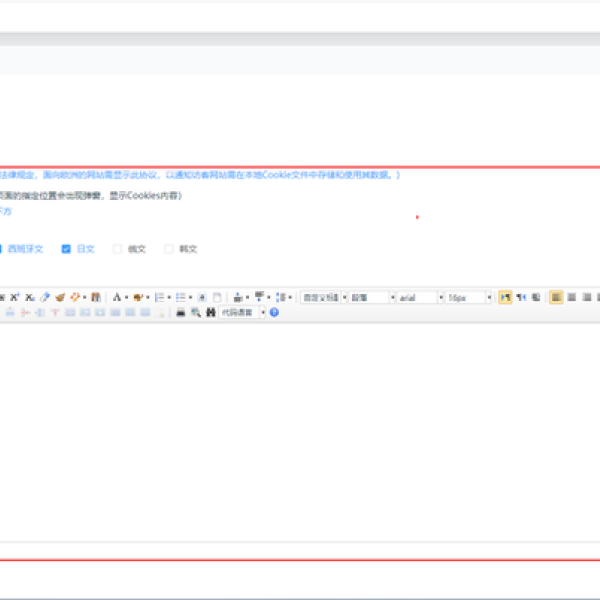The height and width of the screenshot is (600, 600).
Task: Click inside the rich text editing area
Action: pyautogui.click(x=300, y=430)
